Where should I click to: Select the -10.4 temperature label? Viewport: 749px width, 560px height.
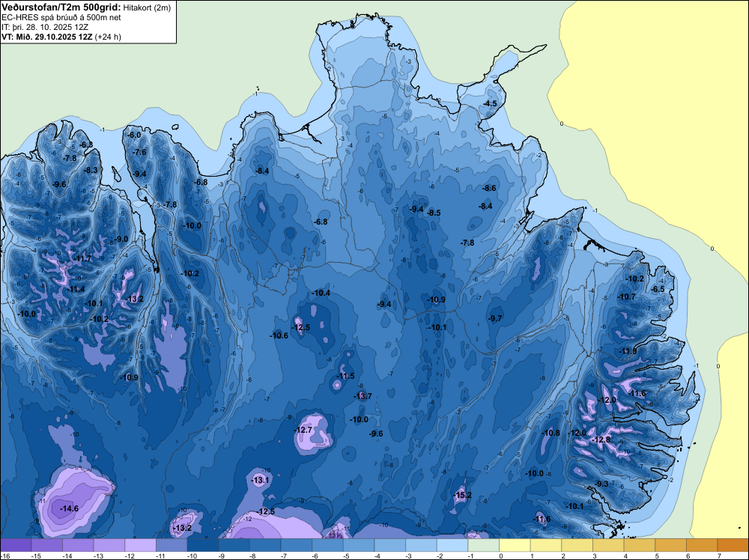point(321,293)
